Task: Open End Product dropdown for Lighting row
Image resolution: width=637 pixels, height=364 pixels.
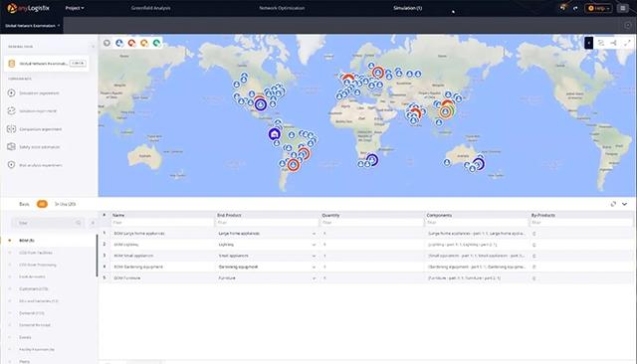Action: [314, 245]
